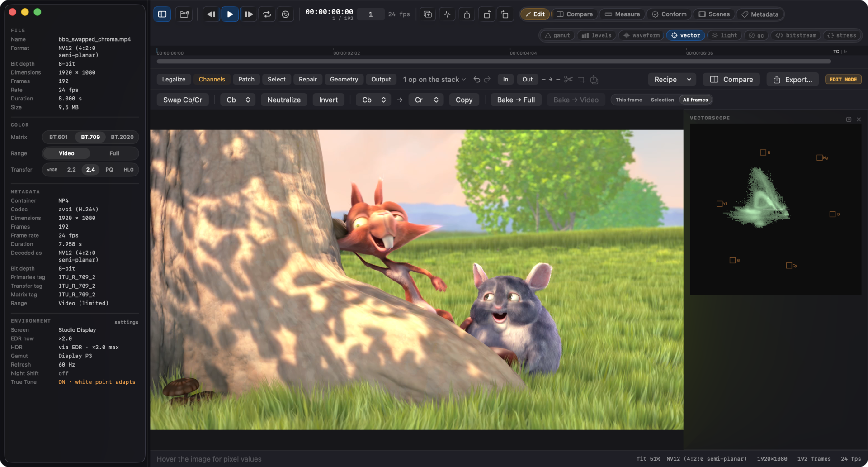
Task: Click the frame number input field
Action: (371, 14)
